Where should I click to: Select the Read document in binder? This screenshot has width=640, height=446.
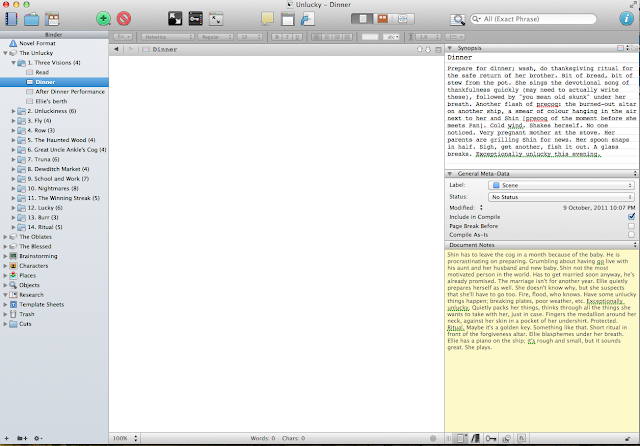[x=42, y=72]
